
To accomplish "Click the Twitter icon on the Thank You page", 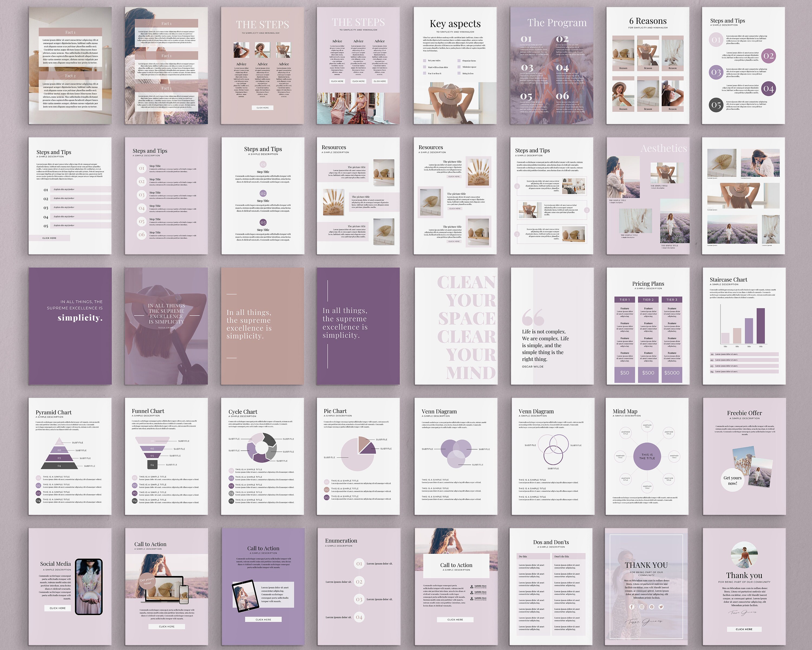I will tap(661, 607).
